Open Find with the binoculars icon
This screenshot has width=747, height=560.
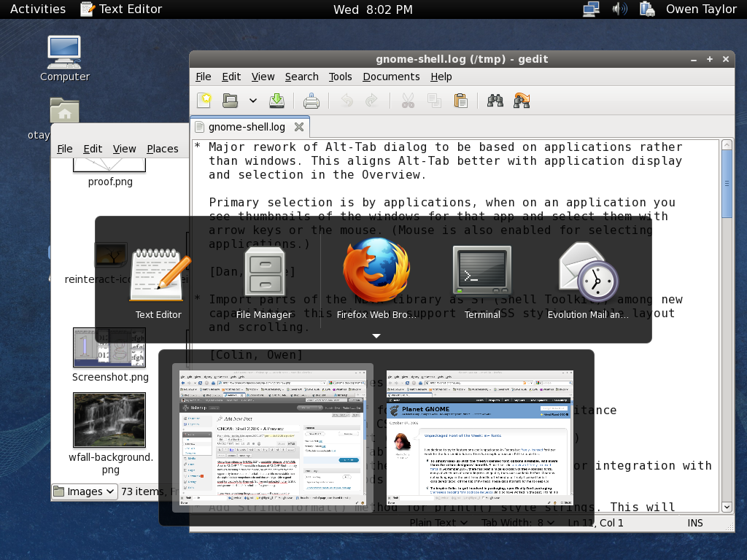(x=495, y=101)
